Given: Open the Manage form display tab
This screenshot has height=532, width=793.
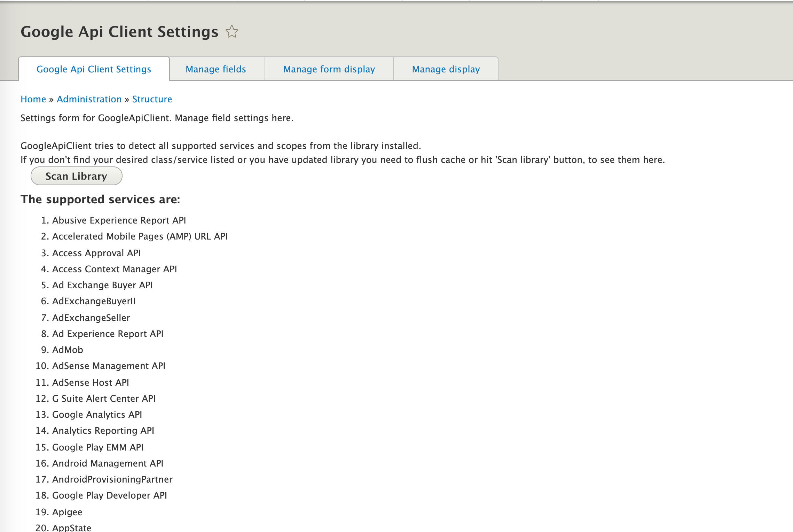Looking at the screenshot, I should click(329, 69).
